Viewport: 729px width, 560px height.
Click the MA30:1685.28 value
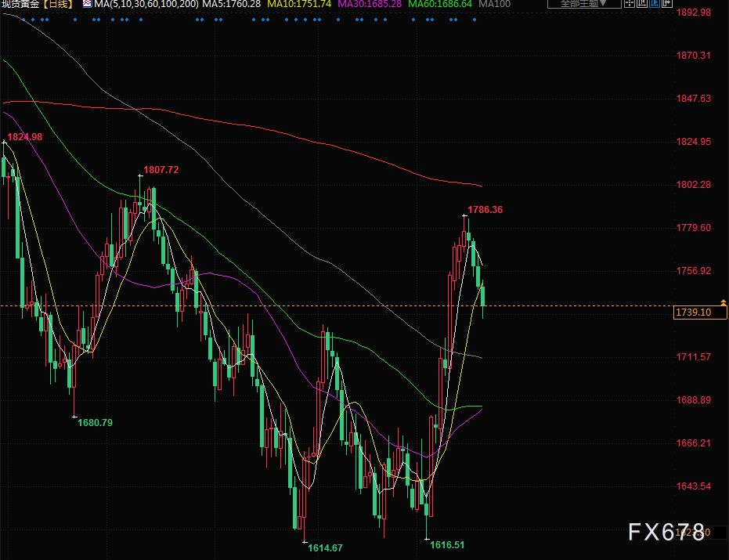(x=370, y=4)
